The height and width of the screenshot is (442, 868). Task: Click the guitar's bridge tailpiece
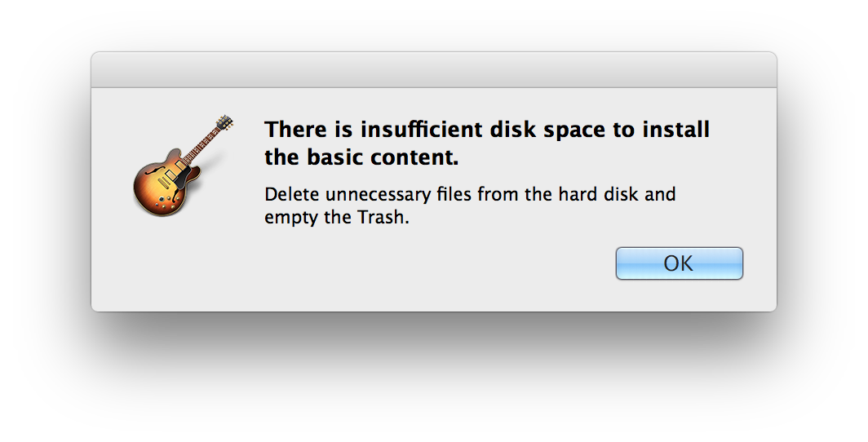pos(162,181)
